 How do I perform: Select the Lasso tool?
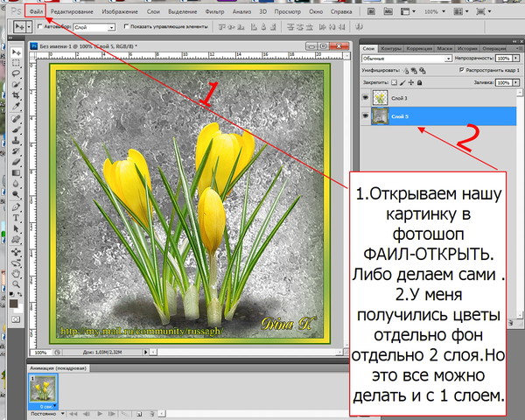[16, 73]
